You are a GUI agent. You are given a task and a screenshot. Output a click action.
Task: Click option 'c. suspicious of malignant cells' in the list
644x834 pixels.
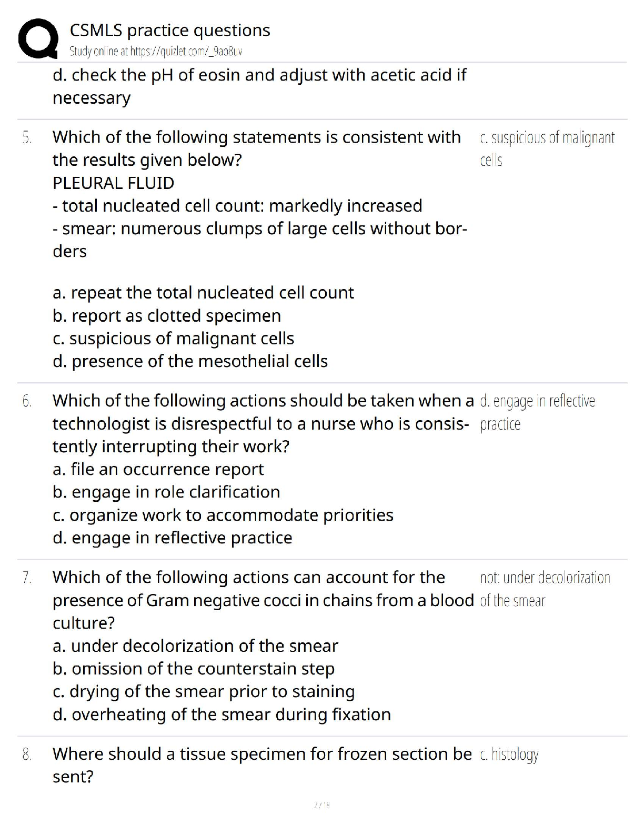(x=173, y=339)
